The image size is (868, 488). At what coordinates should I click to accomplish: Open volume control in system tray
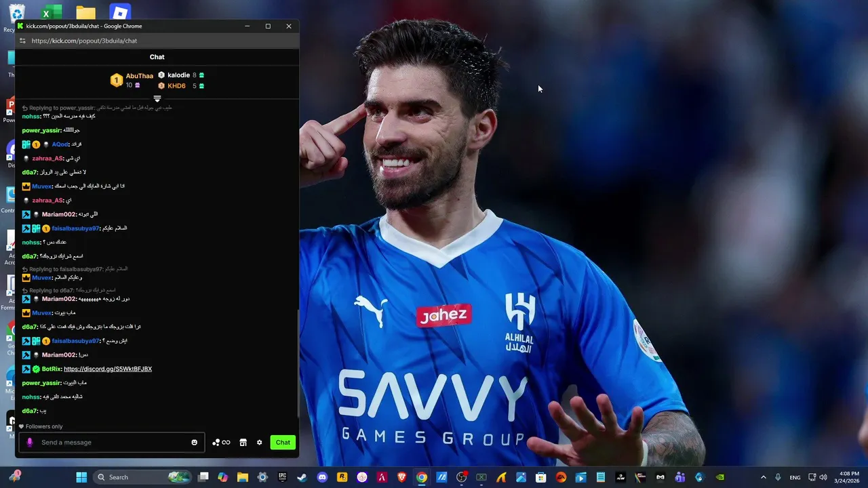coord(823,477)
